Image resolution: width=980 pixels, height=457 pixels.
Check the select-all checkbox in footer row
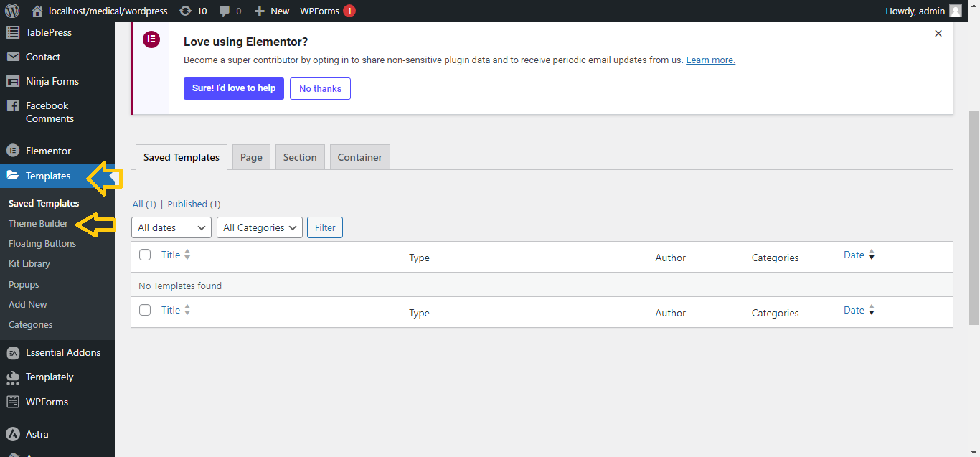[x=145, y=310]
